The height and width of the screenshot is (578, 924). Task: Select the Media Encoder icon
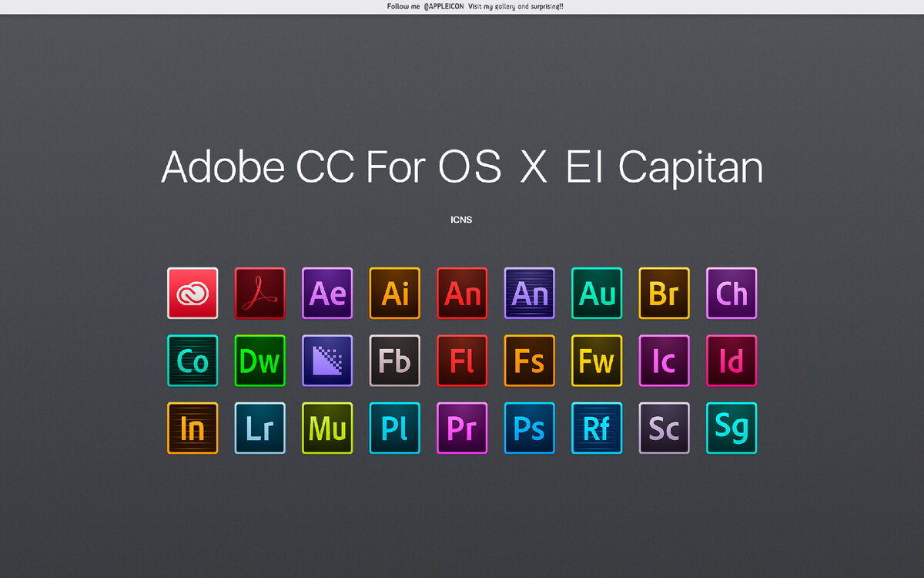(x=327, y=361)
